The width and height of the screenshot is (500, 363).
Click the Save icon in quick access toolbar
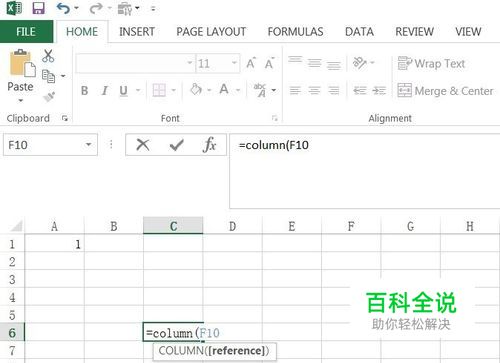(38, 8)
